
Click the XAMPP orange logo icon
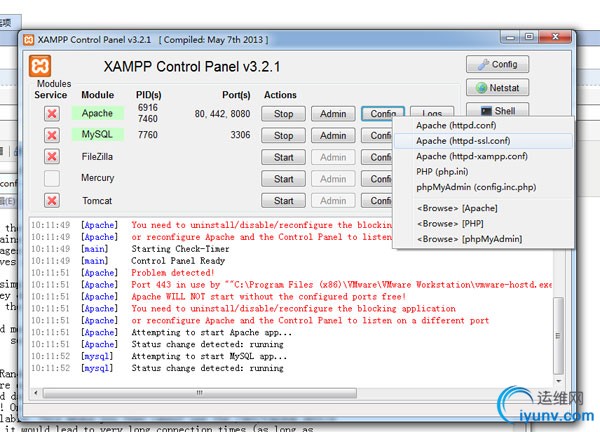click(40, 66)
